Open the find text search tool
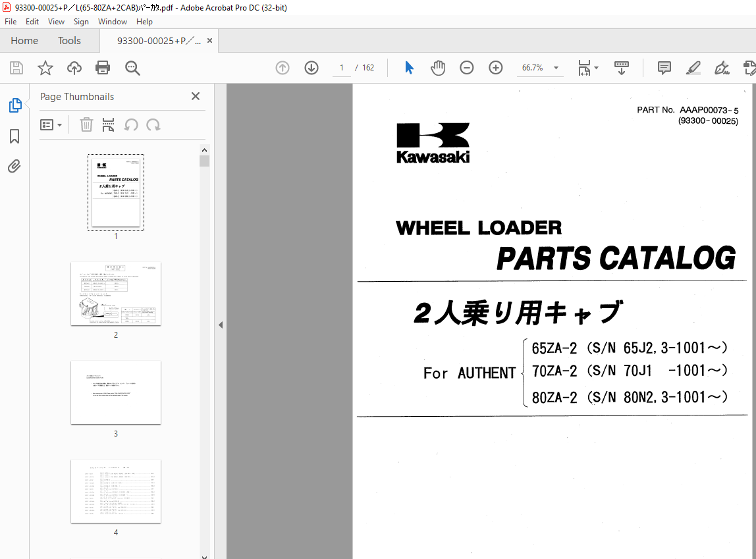The height and width of the screenshot is (559, 756). (132, 68)
